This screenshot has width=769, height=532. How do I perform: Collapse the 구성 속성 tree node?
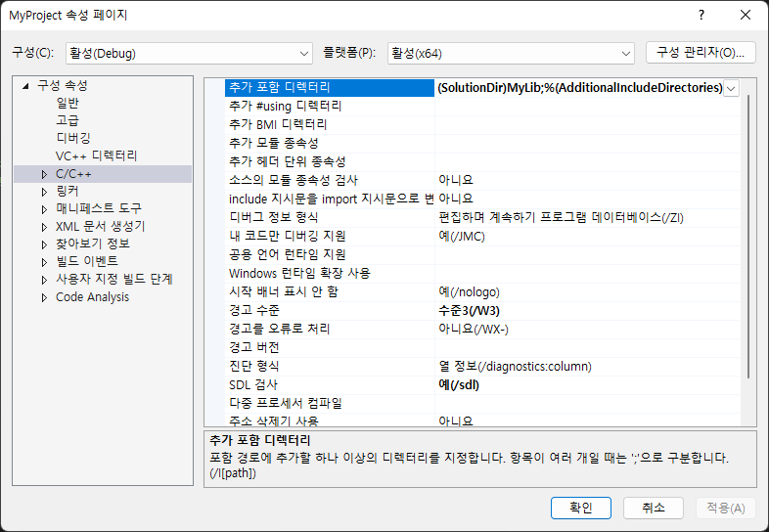(26, 86)
